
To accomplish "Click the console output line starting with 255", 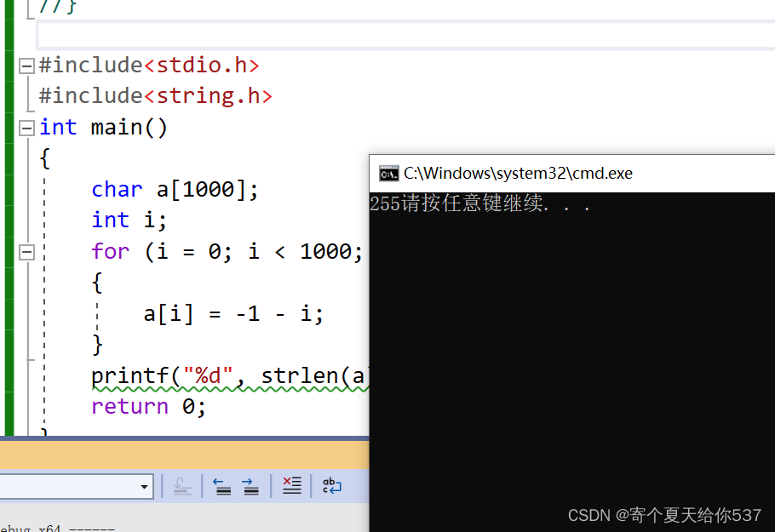I will 480,203.
